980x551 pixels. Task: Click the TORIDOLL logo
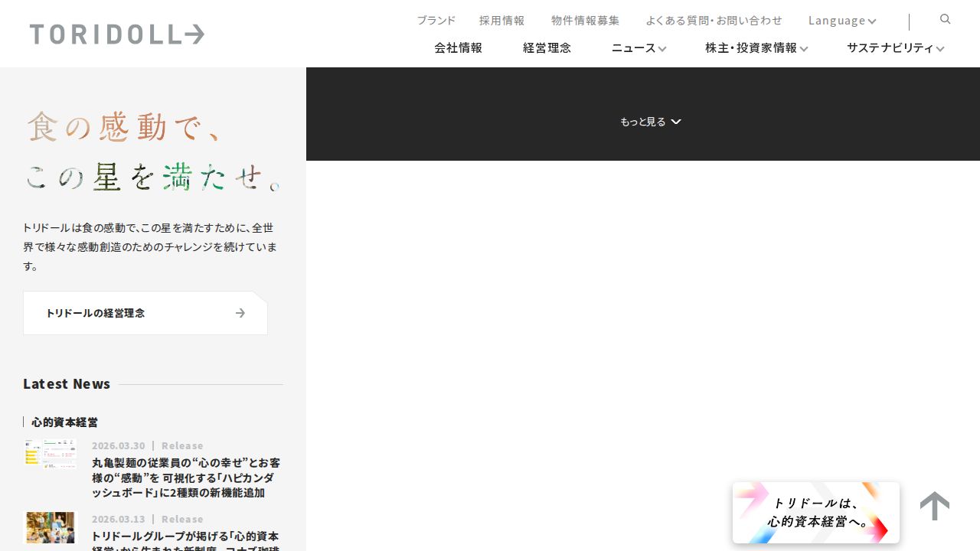pos(117,34)
